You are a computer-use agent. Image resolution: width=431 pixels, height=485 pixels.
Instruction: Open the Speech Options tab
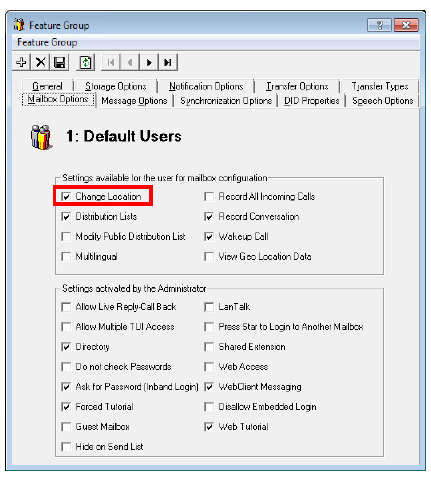coord(383,101)
